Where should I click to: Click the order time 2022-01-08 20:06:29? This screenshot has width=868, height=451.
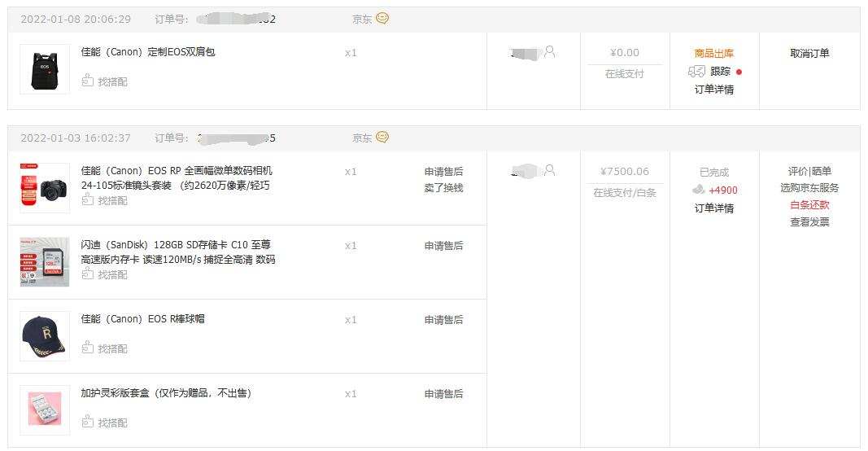click(76, 20)
